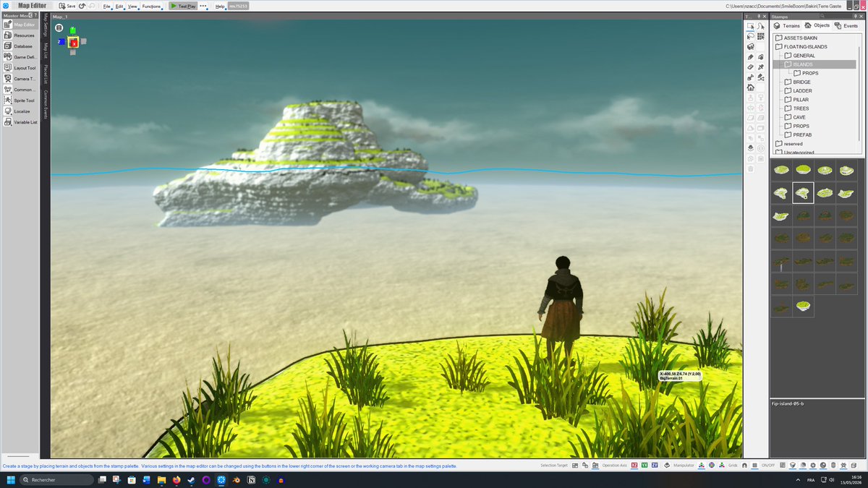Open the Layout Tool
Screen dimensions: 868x488
[20, 67]
